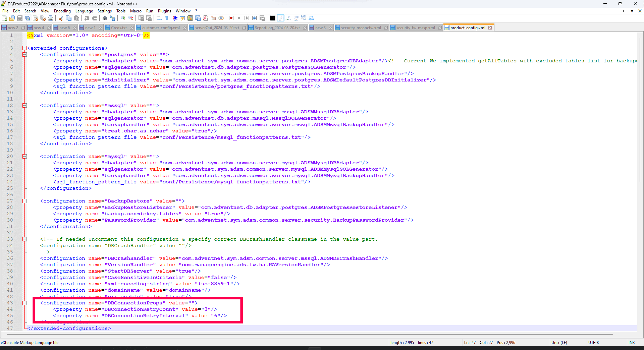Open the Macro menu
Screen dimensions: 644x350
(136, 11)
